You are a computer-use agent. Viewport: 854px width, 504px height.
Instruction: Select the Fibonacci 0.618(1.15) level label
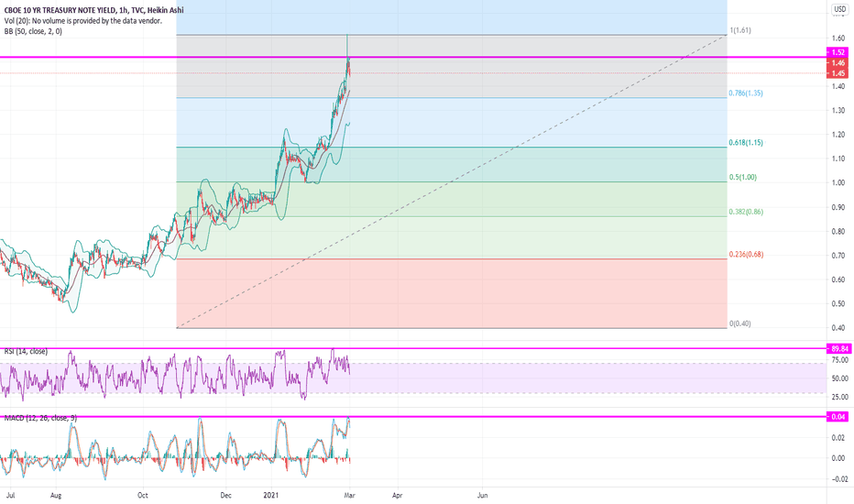coord(746,143)
